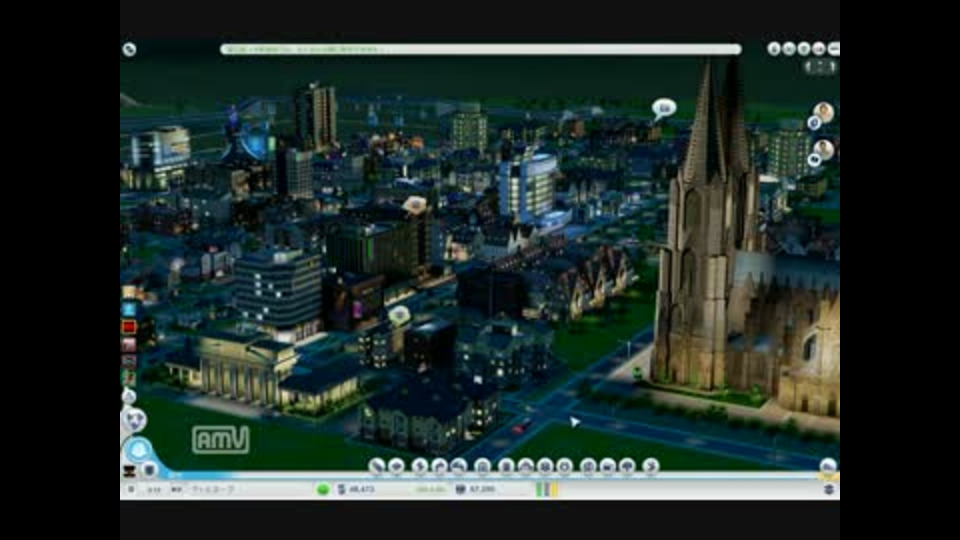Open the Zones menu icon beside Roads
This screenshot has width=960, height=540.
tap(396, 467)
